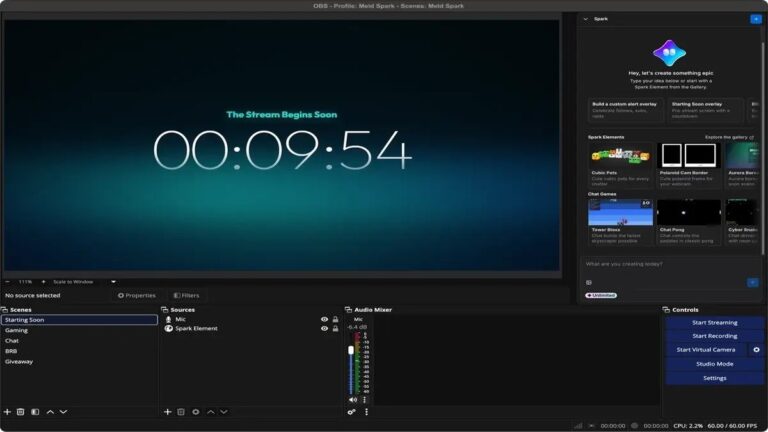Open Mic channel options three-dot icon
Screen dimensions: 768x432
[364, 400]
